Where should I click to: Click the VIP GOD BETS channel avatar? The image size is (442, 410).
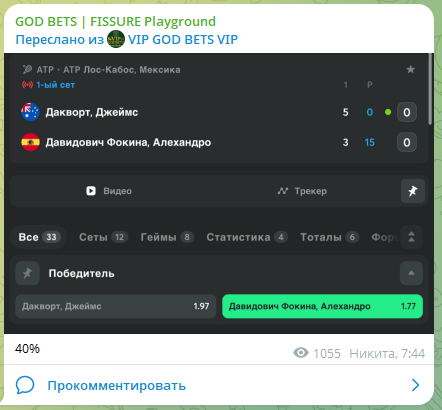pyautogui.click(x=116, y=39)
